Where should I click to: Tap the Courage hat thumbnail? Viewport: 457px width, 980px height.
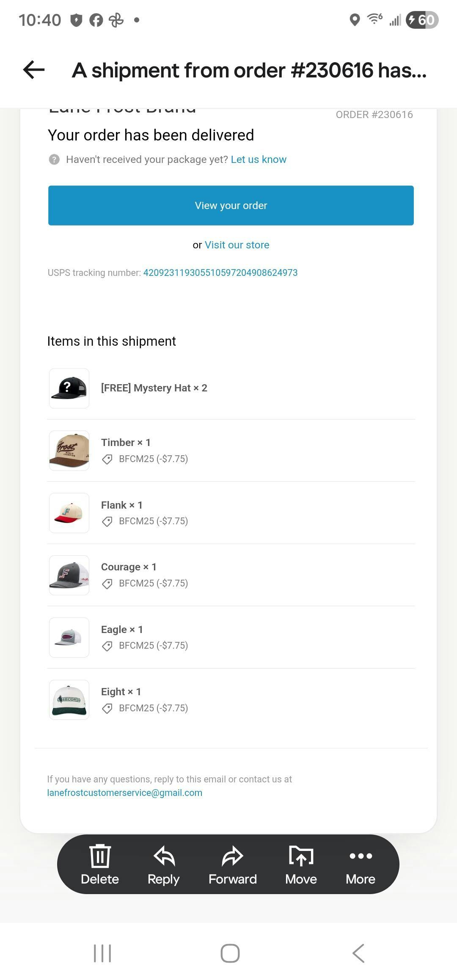click(69, 575)
